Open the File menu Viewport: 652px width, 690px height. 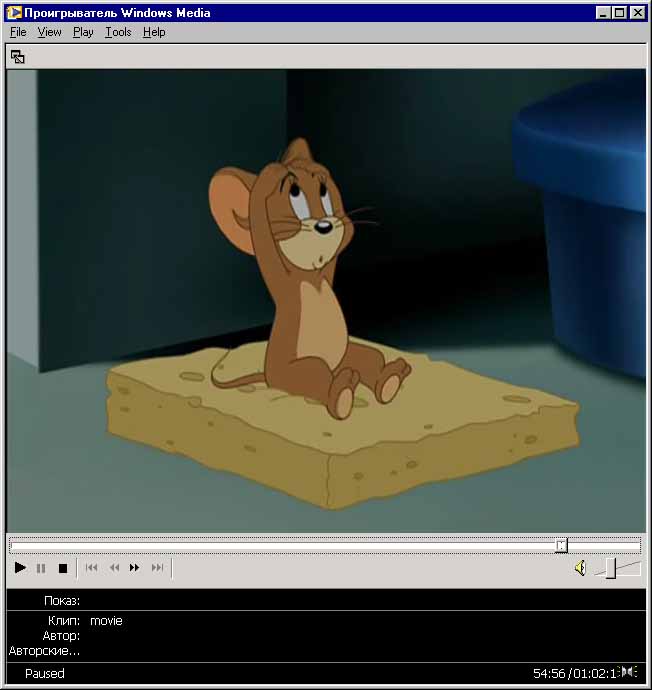tap(18, 32)
